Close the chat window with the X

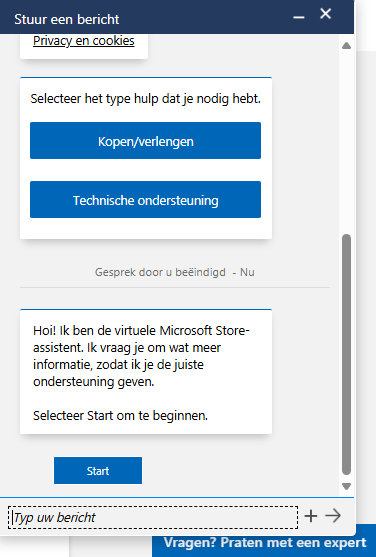pyautogui.click(x=326, y=14)
